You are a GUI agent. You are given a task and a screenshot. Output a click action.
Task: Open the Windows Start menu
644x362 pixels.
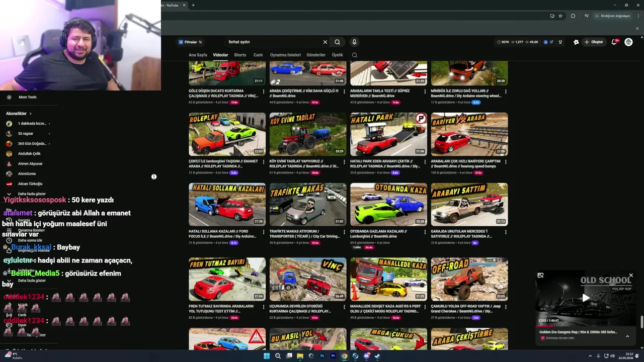click(x=267, y=356)
